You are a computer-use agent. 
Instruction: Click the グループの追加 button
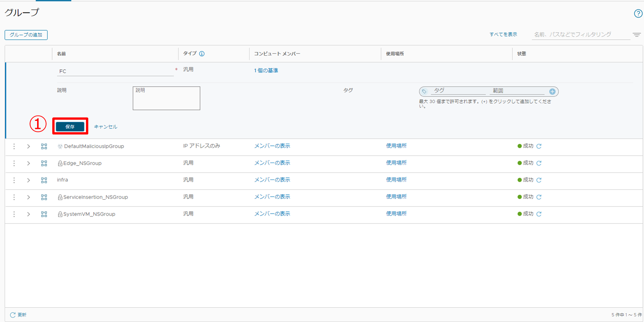click(x=26, y=35)
